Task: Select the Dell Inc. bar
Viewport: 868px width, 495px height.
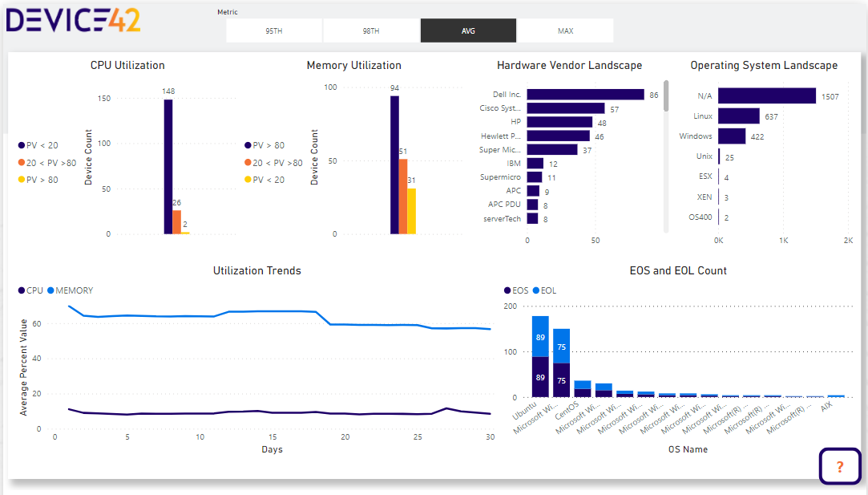Action: tap(585, 95)
